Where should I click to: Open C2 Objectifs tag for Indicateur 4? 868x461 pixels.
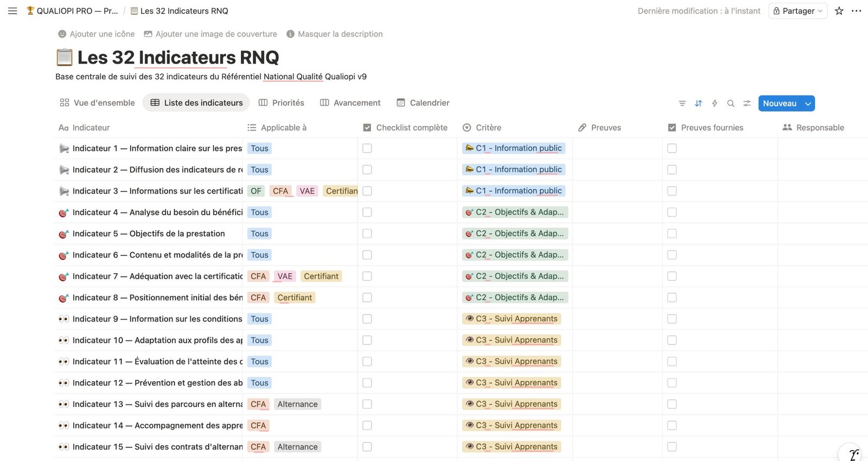(x=515, y=212)
